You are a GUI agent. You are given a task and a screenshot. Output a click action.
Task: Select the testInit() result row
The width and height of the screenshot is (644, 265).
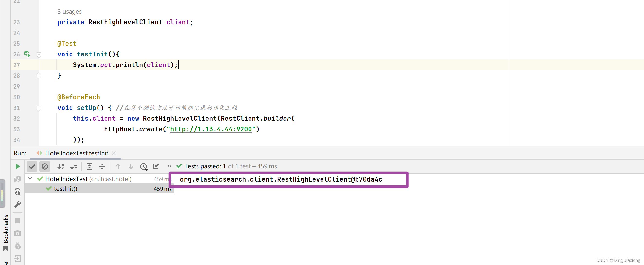pyautogui.click(x=99, y=188)
